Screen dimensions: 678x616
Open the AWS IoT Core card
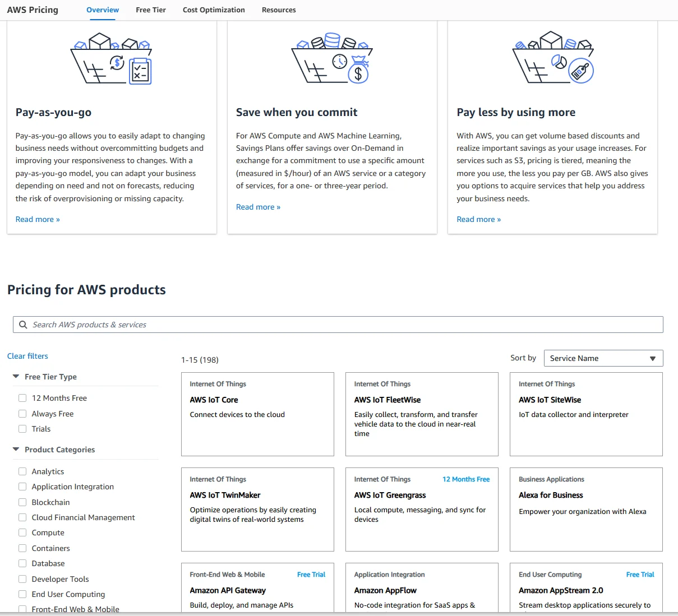pos(257,414)
